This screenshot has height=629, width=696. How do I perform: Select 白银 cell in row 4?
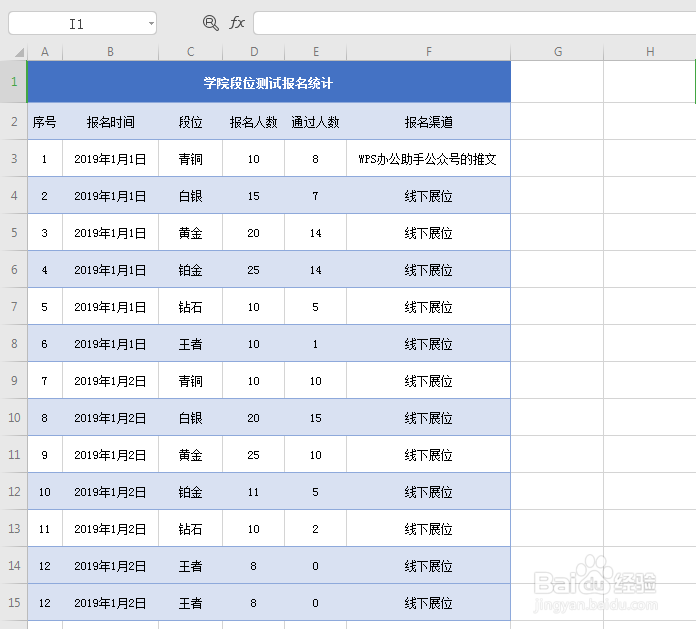[190, 196]
